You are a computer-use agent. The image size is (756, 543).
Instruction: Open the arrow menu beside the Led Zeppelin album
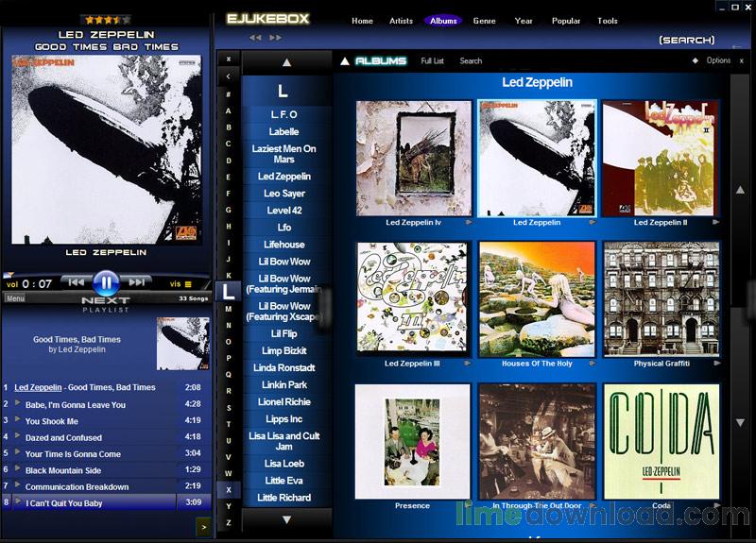coord(593,222)
